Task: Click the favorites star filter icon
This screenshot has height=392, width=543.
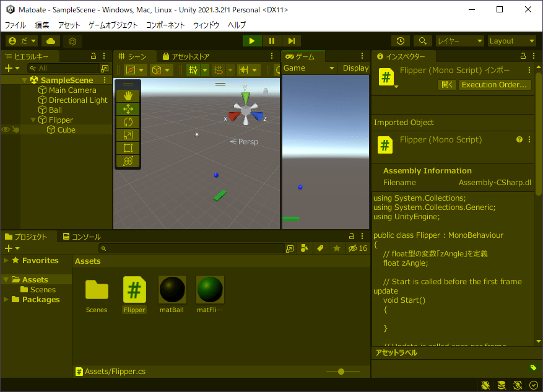Action: click(x=337, y=248)
